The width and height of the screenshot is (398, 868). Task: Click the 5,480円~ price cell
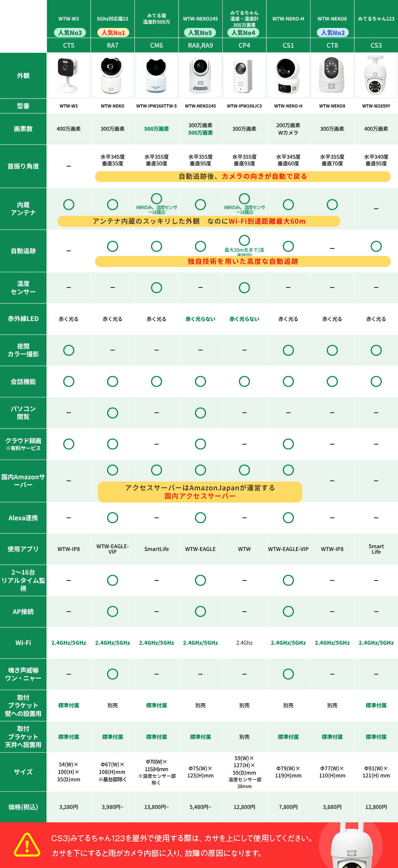(201, 807)
